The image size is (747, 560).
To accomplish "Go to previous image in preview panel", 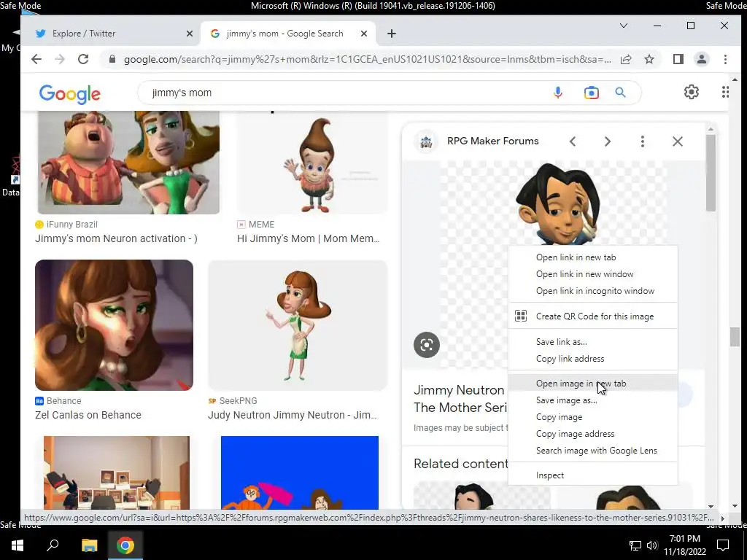I will pos(573,141).
